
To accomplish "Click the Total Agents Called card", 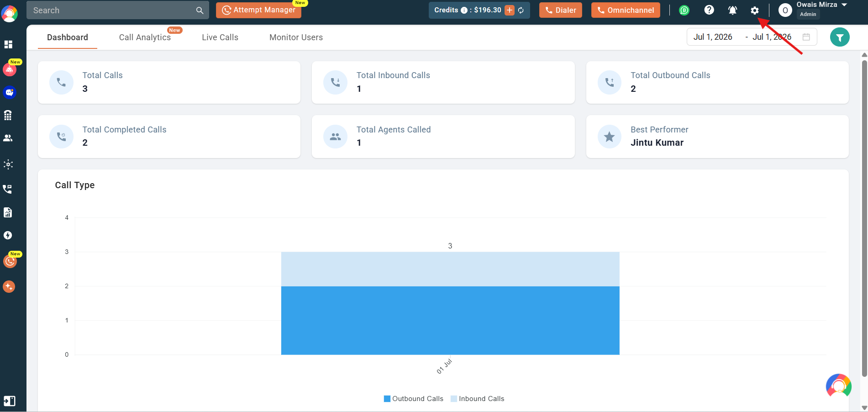I will (443, 137).
